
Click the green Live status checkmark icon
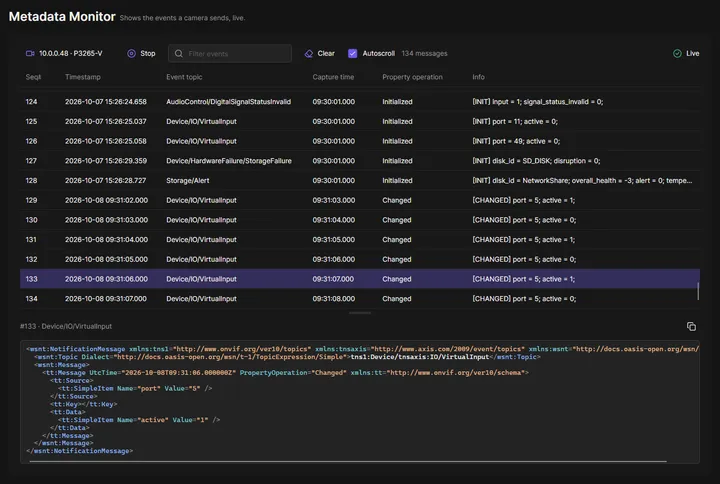(x=677, y=54)
